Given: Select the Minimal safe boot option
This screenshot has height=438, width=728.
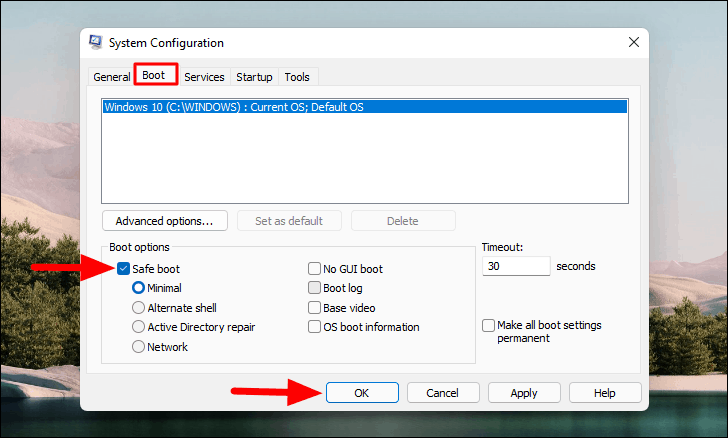Looking at the screenshot, I should (x=138, y=288).
